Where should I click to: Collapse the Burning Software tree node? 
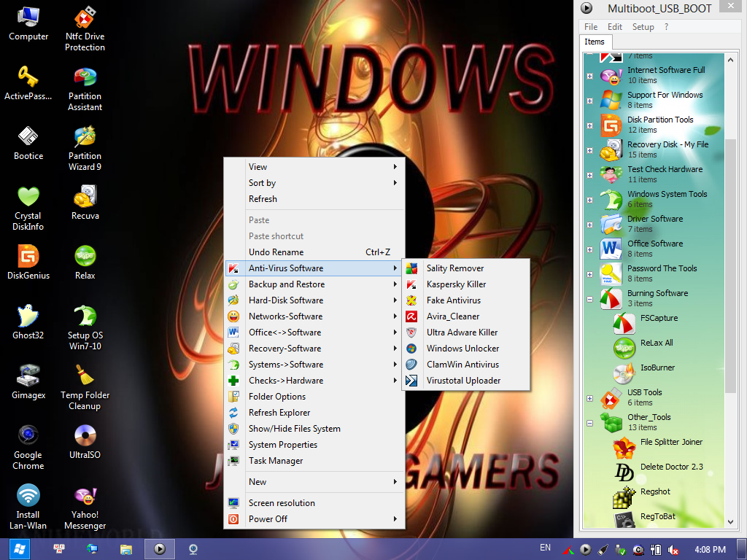click(x=589, y=300)
